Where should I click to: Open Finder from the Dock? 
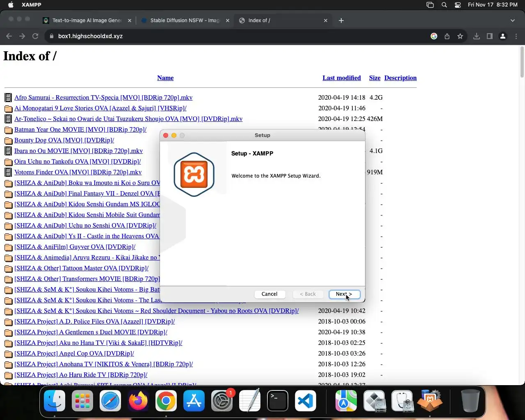(x=55, y=401)
